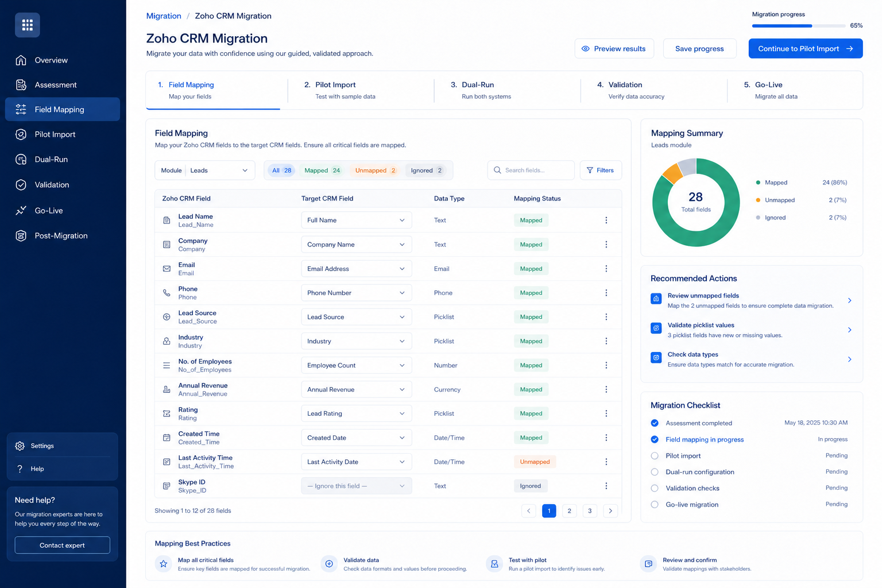Click the Dual-Run sidebar icon

click(21, 160)
